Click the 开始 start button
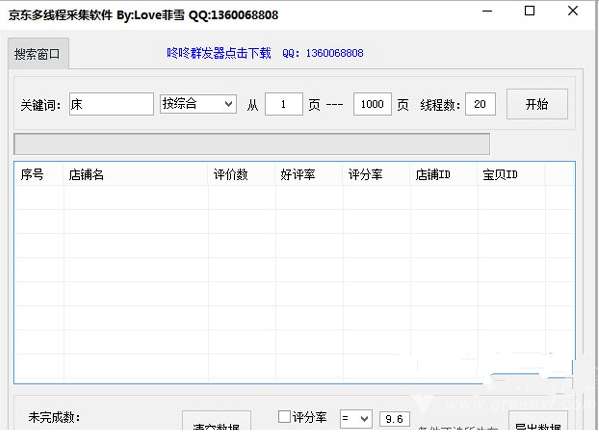Image resolution: width=599 pixels, height=435 pixels. 537,104
